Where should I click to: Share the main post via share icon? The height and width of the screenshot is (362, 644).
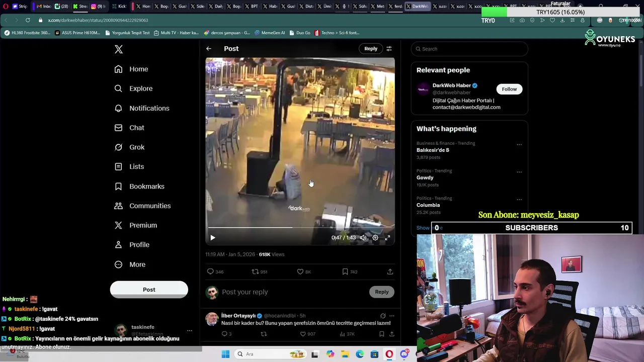point(390,271)
